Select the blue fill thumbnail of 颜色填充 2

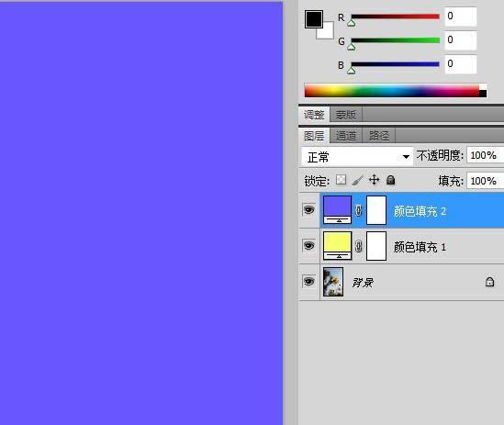337,209
